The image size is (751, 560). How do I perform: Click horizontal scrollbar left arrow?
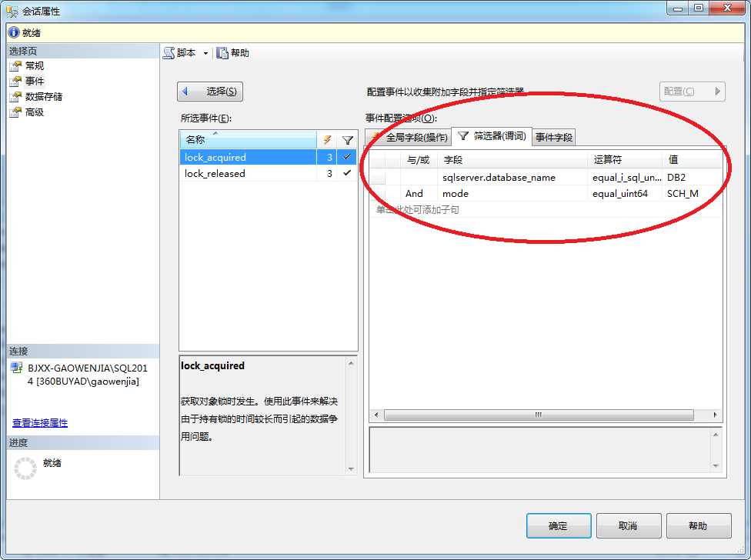[376, 415]
